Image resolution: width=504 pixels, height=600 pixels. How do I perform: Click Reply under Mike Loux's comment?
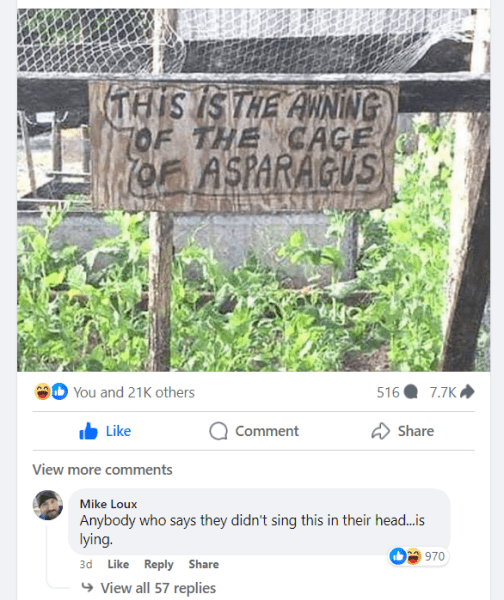coord(159,564)
